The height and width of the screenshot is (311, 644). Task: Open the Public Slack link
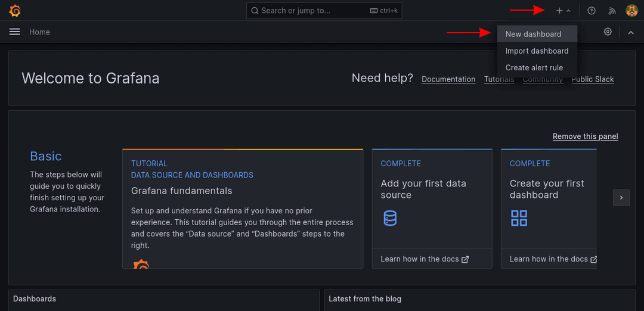(592, 79)
